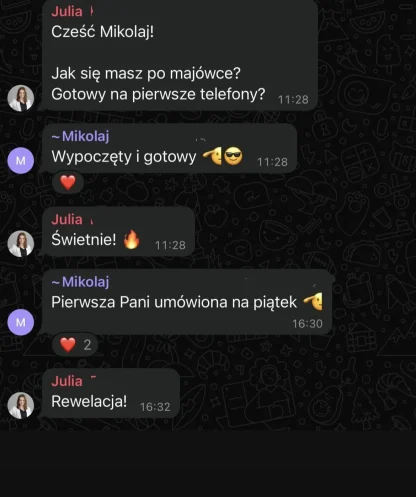Screen dimensions: 416x497
Task: Open sender name '~Mikolaj' above 'Wypoczęty i gotowy'
Action: tap(80, 136)
